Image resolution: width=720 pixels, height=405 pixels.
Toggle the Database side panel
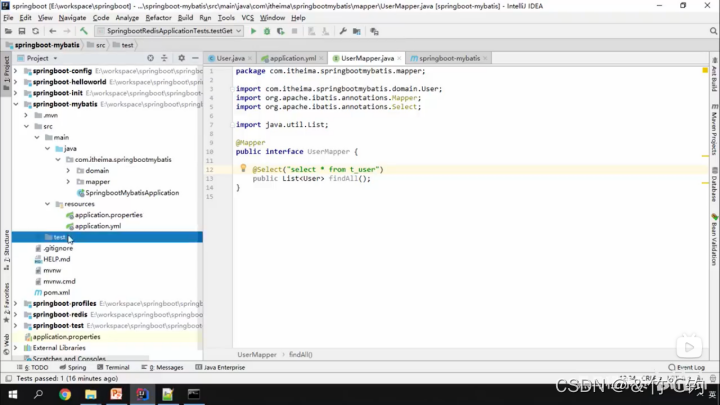tap(714, 185)
